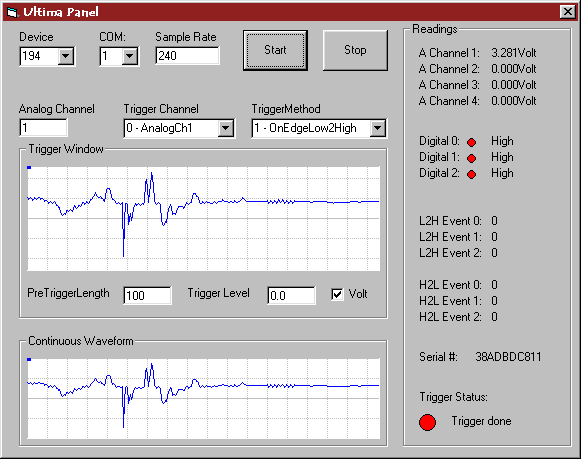Screen dimensions: 581x459
Task: Click the Digital 0 red indicator
Action: coord(471,142)
